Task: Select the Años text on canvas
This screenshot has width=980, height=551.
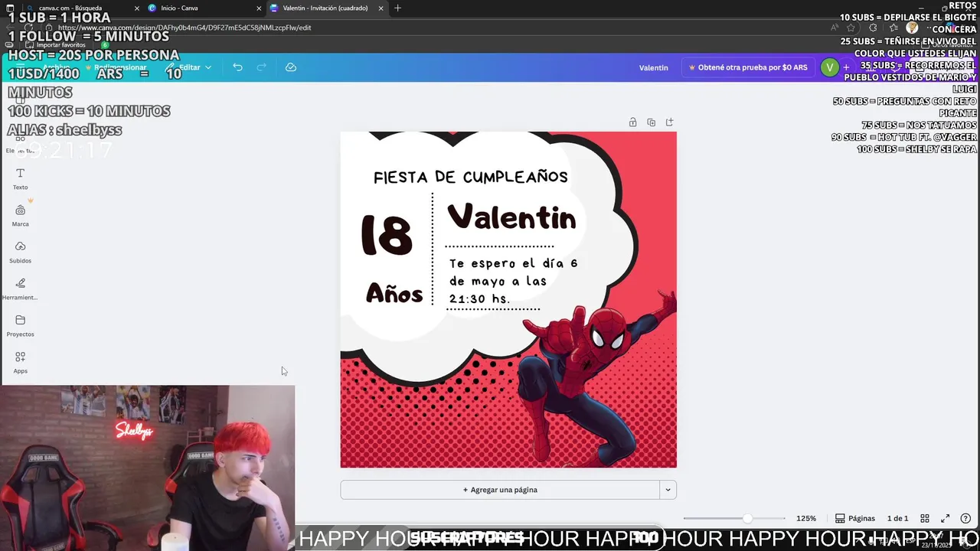Action: (x=394, y=293)
